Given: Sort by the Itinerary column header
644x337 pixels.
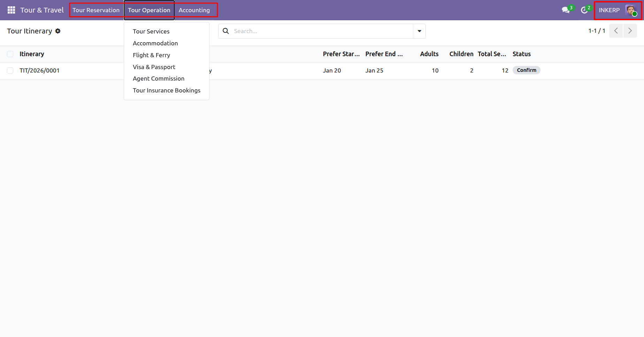Looking at the screenshot, I should (x=32, y=54).
